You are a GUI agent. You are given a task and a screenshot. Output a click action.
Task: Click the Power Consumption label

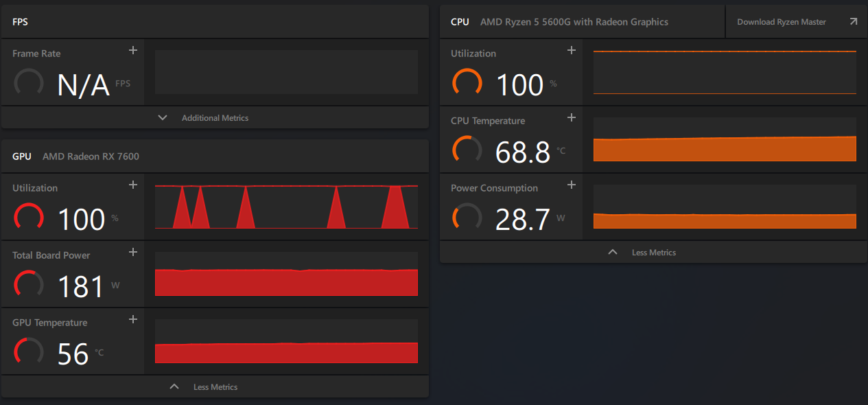click(x=494, y=188)
